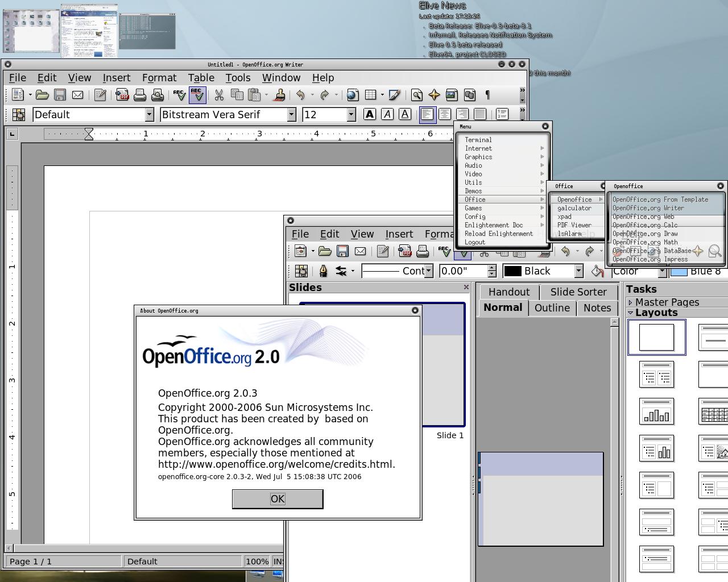Screen dimensions: 728x582
Task: Toggle Nonprinting Characters paragraph mark
Action: coord(487,95)
